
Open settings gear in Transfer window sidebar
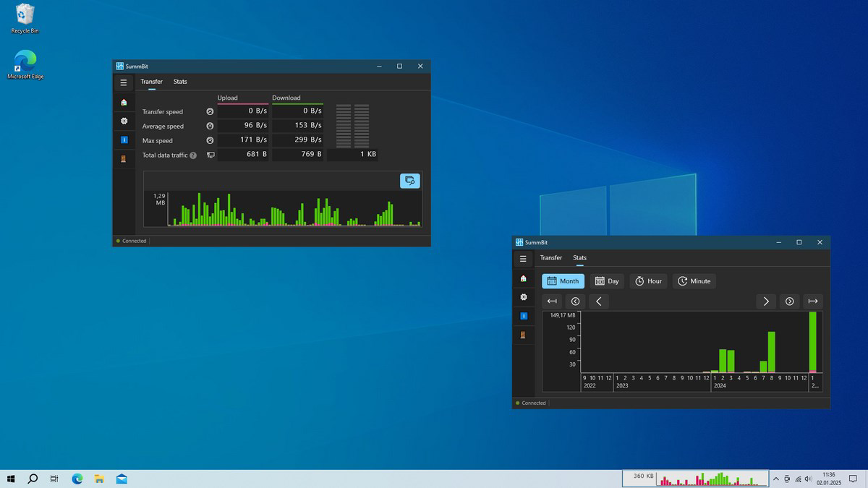click(124, 121)
